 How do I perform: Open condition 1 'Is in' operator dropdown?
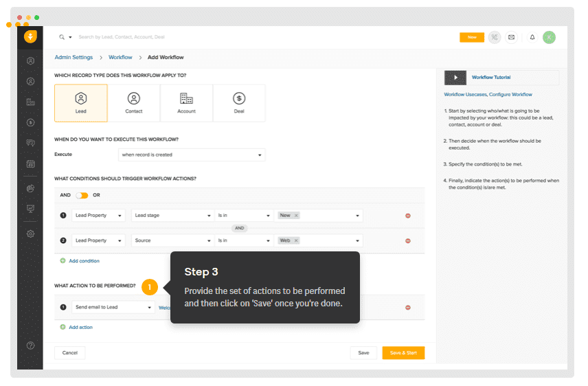(244, 216)
